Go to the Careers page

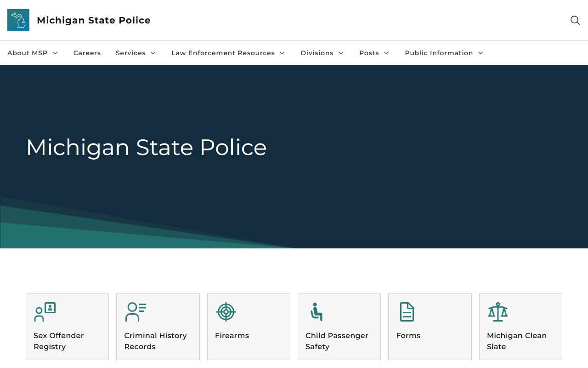tap(87, 53)
